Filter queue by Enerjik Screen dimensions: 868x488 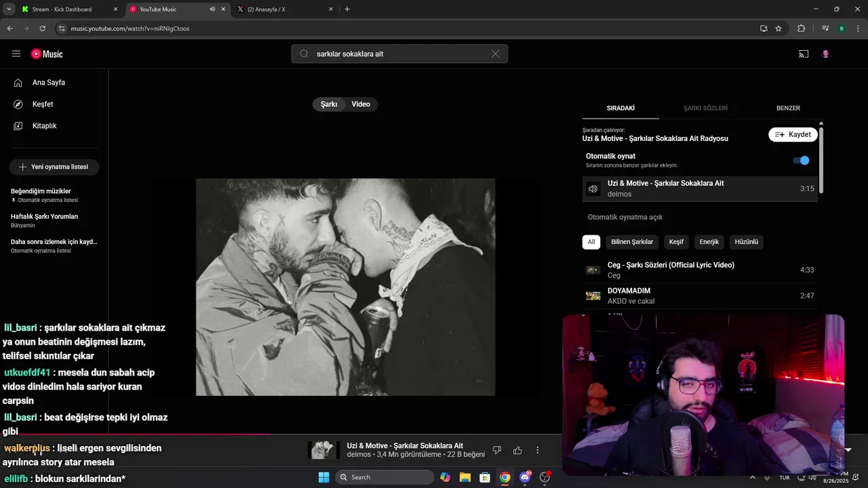coord(709,242)
